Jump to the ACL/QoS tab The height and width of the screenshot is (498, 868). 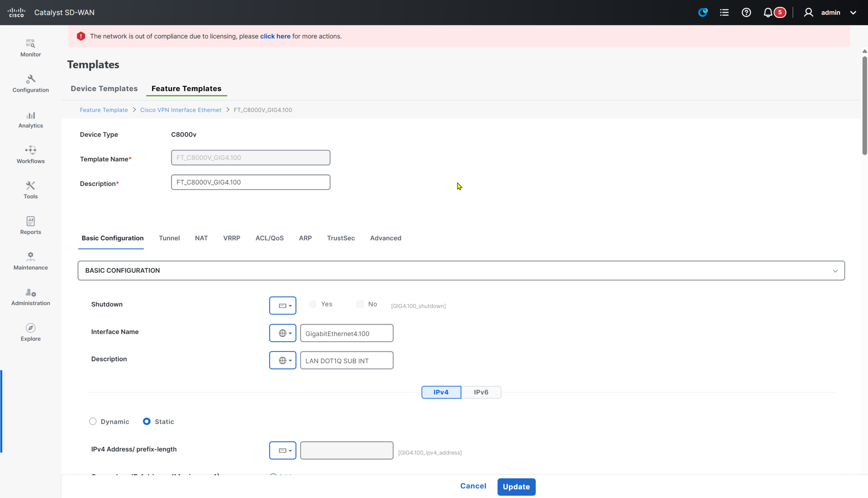tap(269, 238)
